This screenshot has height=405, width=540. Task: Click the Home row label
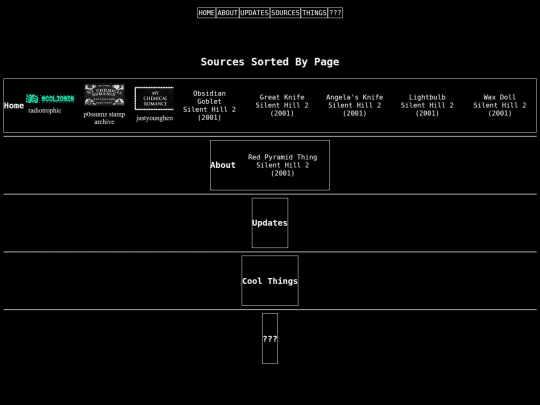coord(14,106)
